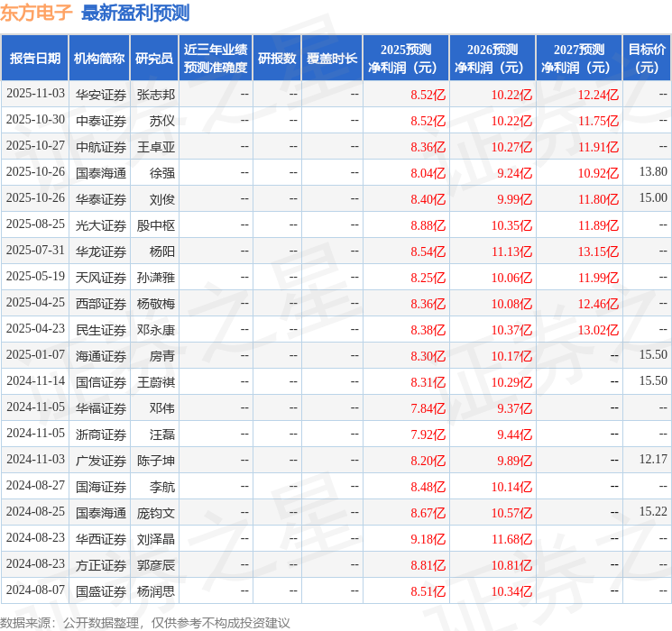Viewport: 672px width, 631px height.
Task: Sort by the 2026预测净利润 column header
Action: [x=492, y=58]
